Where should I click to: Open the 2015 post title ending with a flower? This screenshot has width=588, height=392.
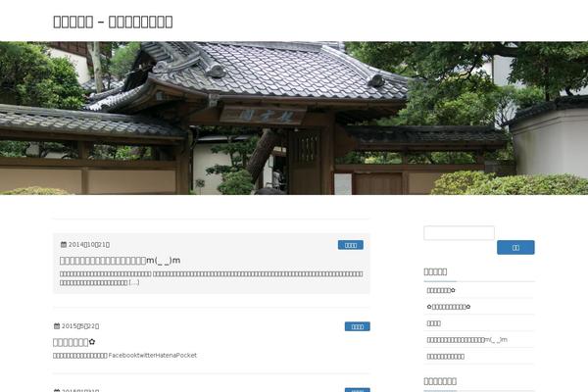point(74,342)
